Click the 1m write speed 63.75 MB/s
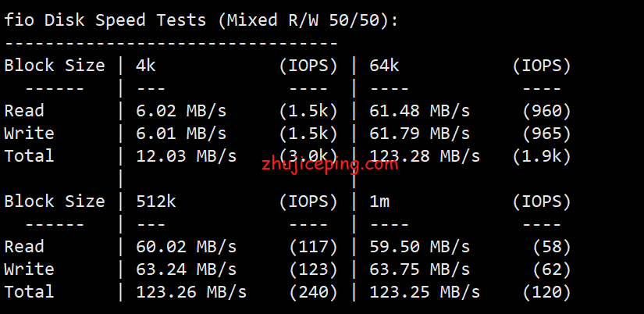The image size is (644, 314). (419, 269)
